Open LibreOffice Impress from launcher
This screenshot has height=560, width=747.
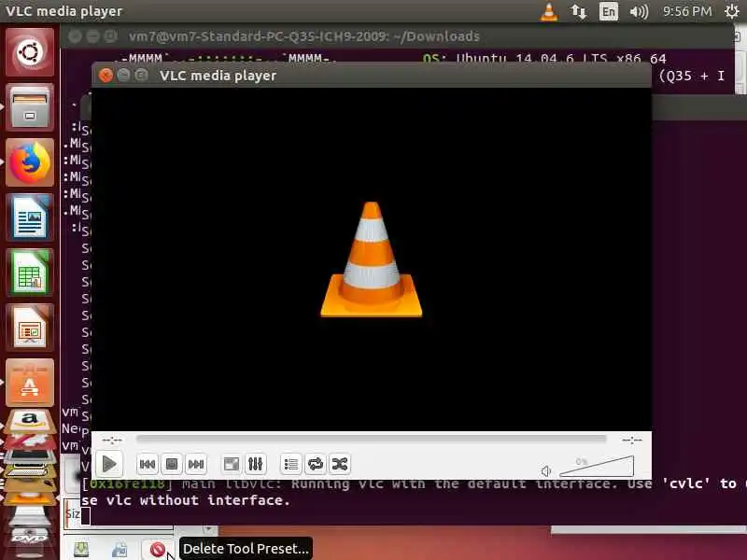pyautogui.click(x=30, y=329)
